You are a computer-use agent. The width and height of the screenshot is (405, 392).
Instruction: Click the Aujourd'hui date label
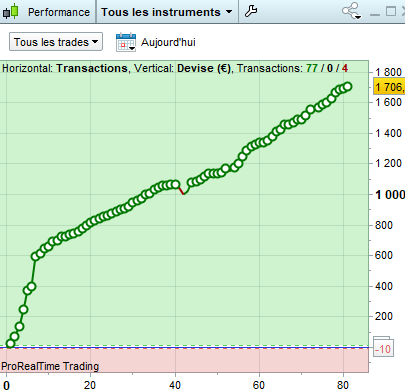[x=168, y=42]
